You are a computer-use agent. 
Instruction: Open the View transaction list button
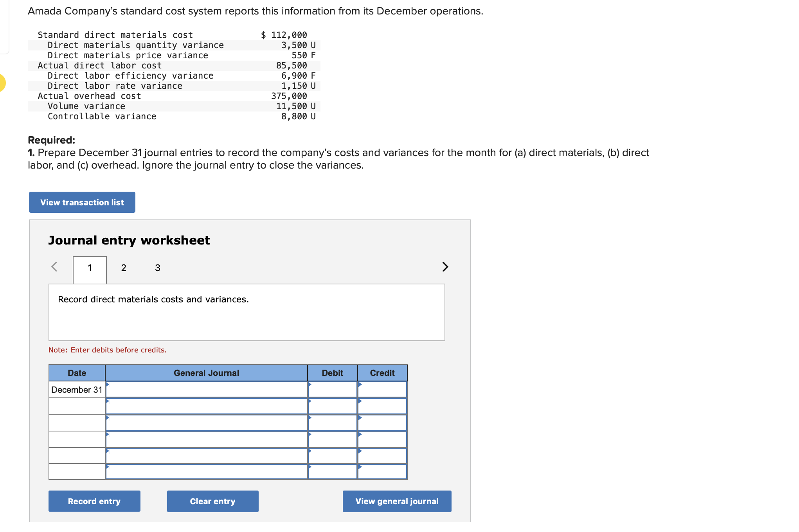[x=82, y=202]
